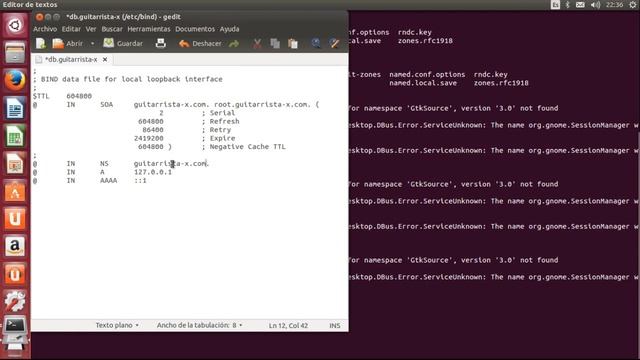Open the Documentos menu
The width and height of the screenshot is (640, 360).
pyautogui.click(x=195, y=29)
